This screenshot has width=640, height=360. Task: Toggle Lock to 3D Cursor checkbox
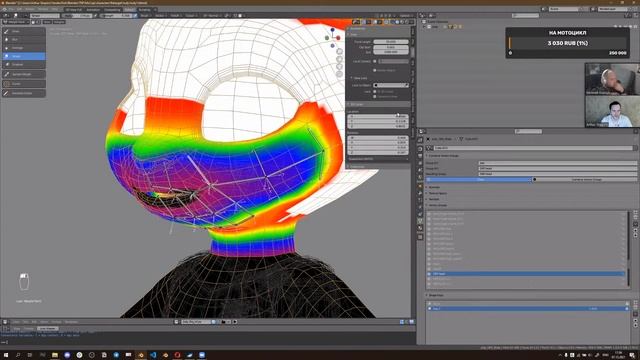[x=375, y=91]
